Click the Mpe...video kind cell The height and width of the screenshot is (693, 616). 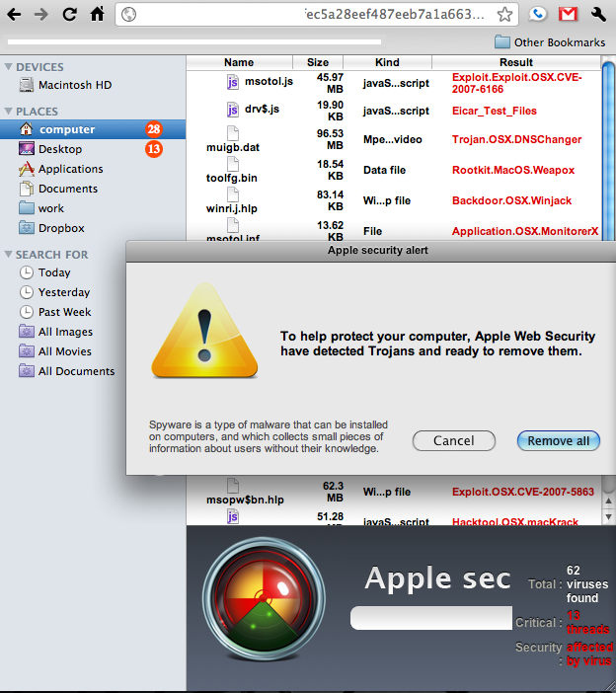pos(392,139)
